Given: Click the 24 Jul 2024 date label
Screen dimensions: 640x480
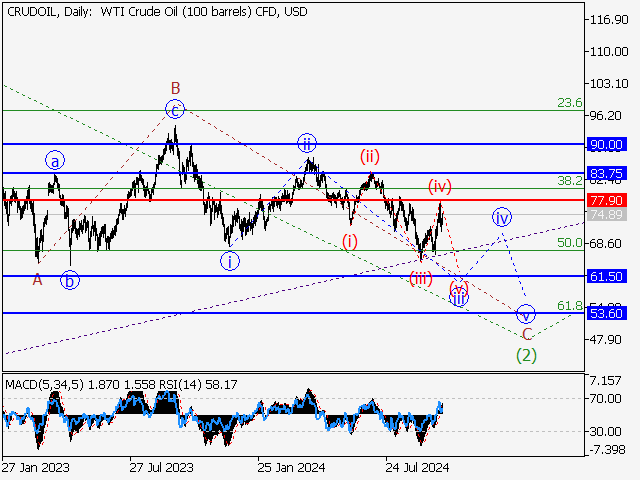Looking at the screenshot, I should click(417, 467).
